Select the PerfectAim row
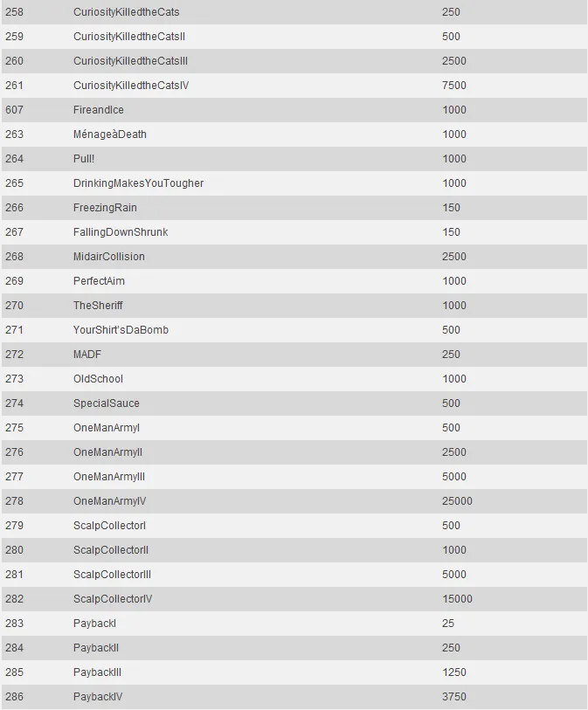The width and height of the screenshot is (588, 710). pyautogui.click(x=99, y=281)
